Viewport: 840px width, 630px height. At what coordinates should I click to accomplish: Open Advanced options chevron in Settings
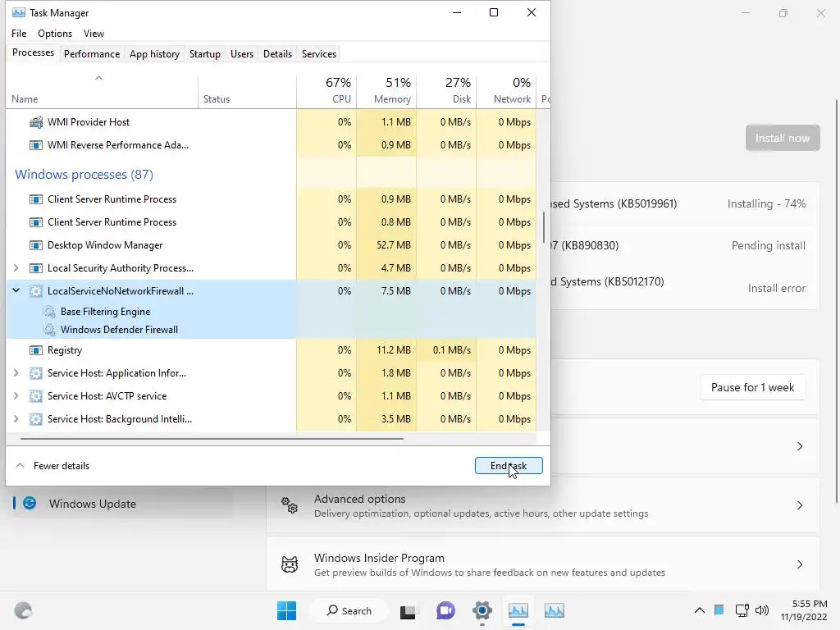tap(800, 505)
